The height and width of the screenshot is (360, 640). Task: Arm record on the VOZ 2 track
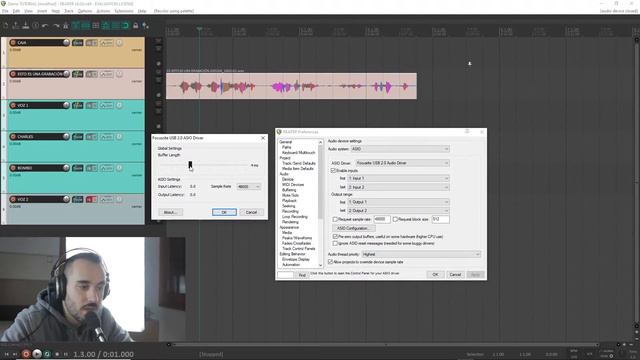13,199
